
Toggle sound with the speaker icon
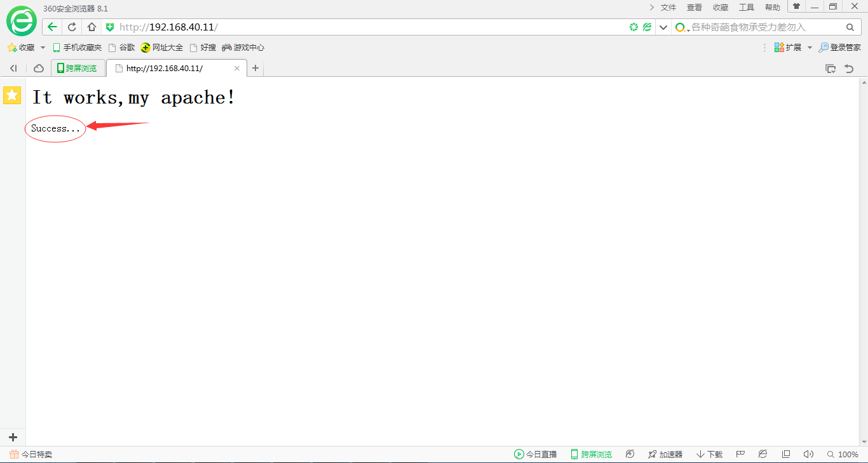[x=808, y=454]
